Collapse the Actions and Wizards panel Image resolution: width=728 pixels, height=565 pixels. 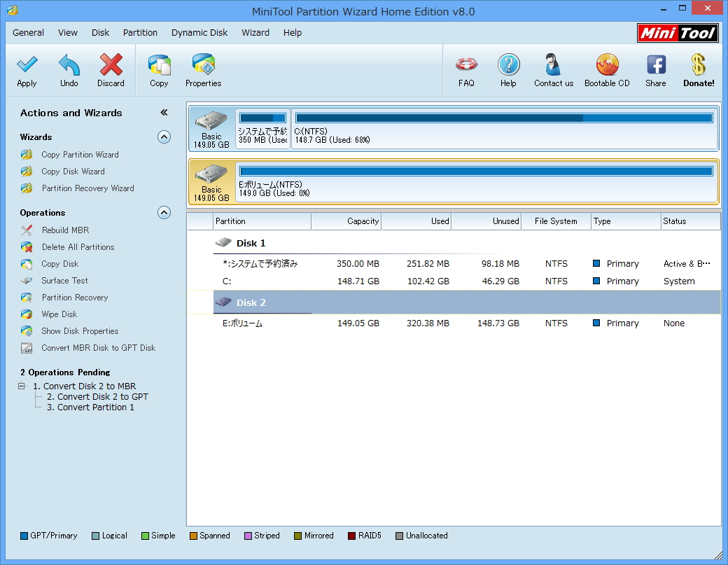[x=164, y=112]
